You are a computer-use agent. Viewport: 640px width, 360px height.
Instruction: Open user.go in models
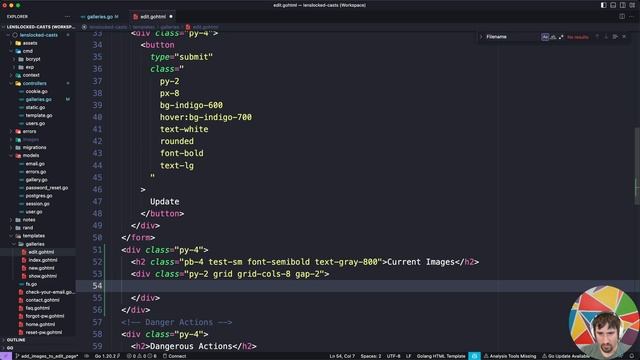pos(34,212)
